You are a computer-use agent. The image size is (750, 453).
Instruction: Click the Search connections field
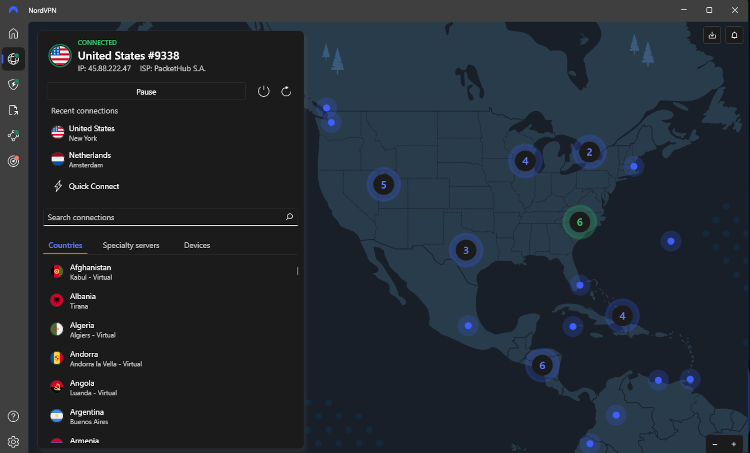[x=170, y=217]
